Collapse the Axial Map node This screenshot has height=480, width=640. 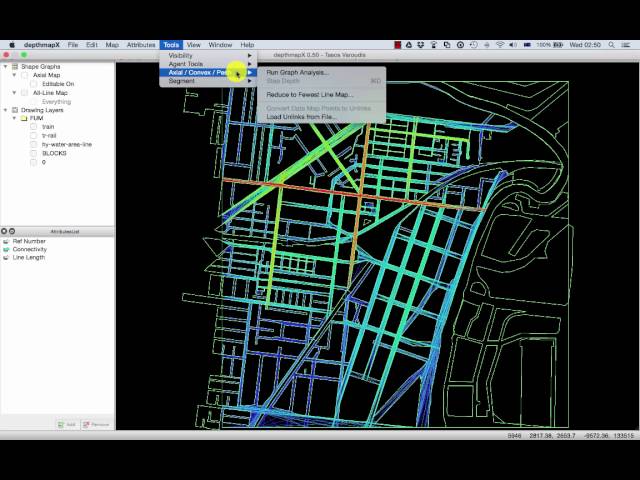pyautogui.click(x=14, y=76)
